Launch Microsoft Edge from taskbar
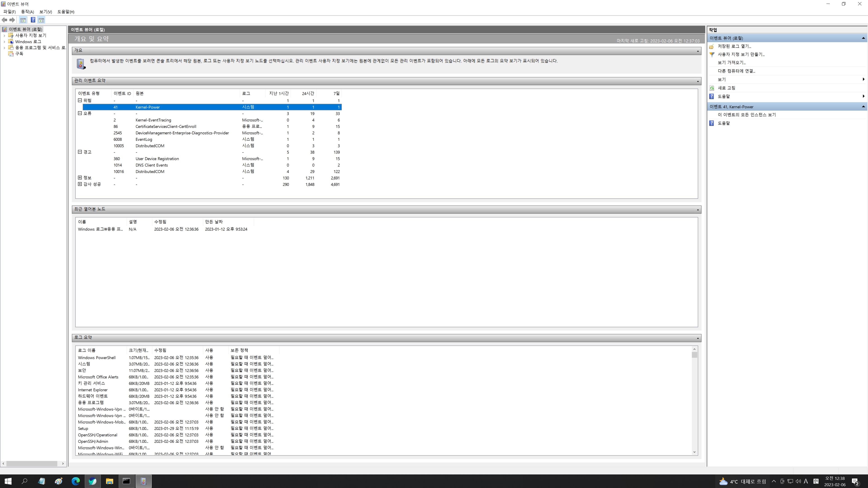Viewport: 868px width, 488px height. [75, 481]
